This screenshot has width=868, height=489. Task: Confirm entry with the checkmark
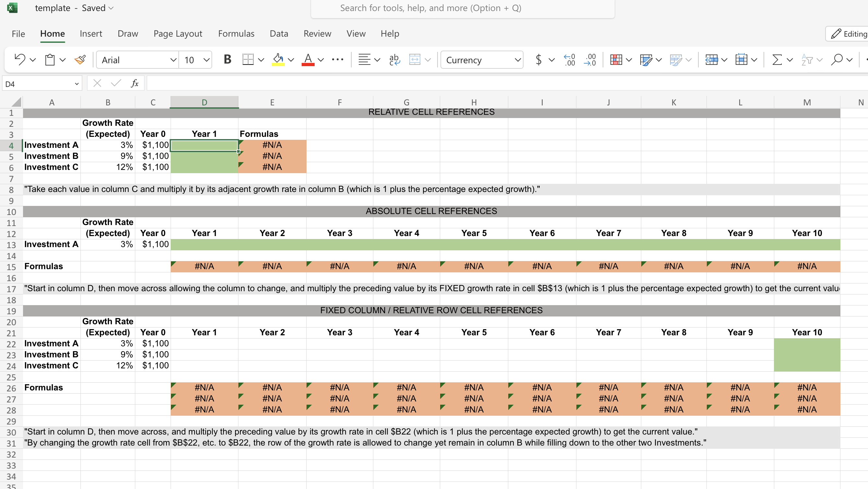pyautogui.click(x=115, y=83)
